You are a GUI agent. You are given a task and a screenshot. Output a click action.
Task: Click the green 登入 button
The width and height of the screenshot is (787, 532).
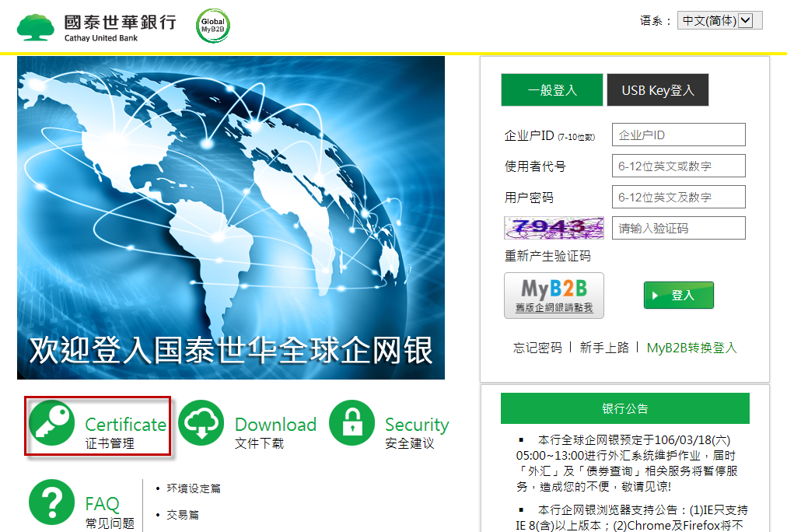tap(679, 295)
